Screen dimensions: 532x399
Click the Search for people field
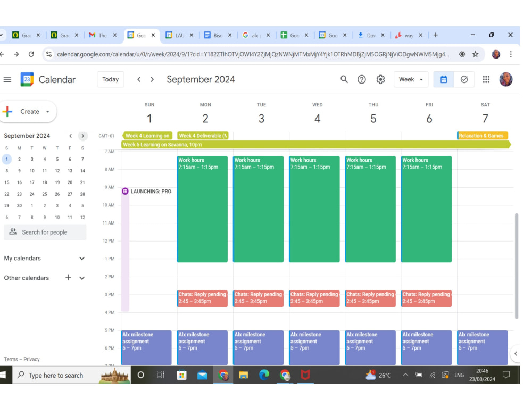click(45, 232)
